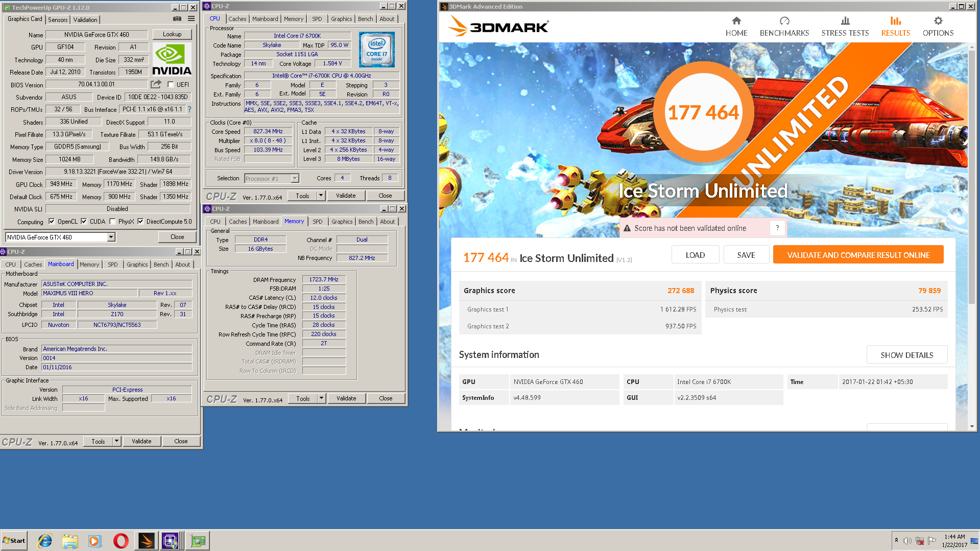980x551 pixels.
Task: Click the Action Center flag tray icon
Action: point(932,541)
